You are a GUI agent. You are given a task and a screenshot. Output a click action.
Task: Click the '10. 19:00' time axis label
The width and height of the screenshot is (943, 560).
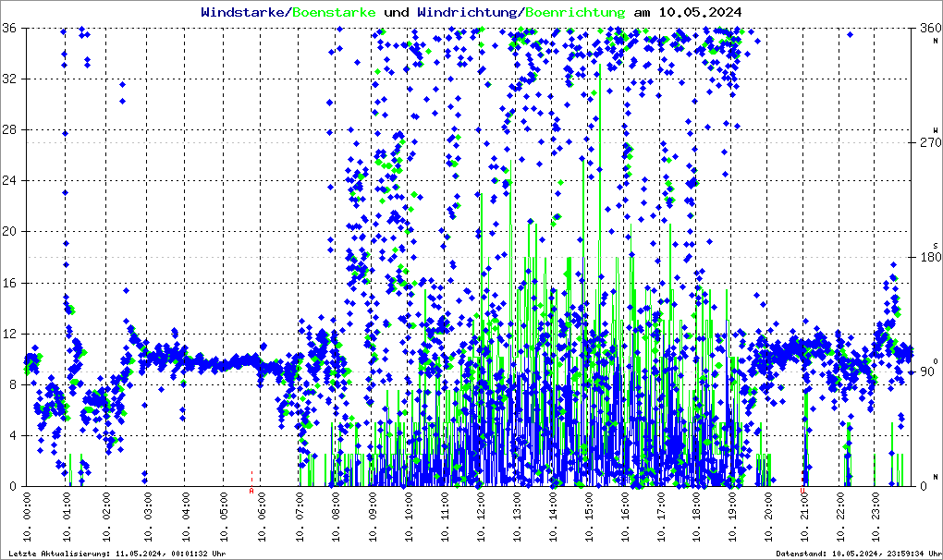click(x=732, y=517)
